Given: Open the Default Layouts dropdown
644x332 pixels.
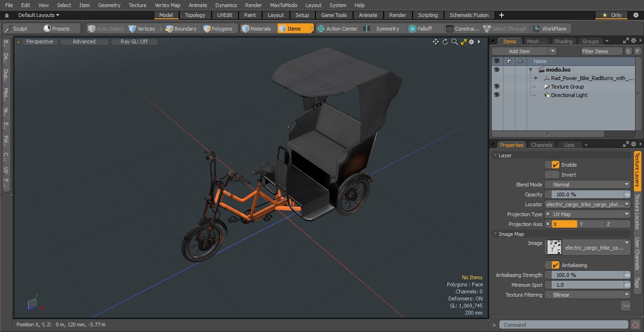Looking at the screenshot, I should point(39,15).
